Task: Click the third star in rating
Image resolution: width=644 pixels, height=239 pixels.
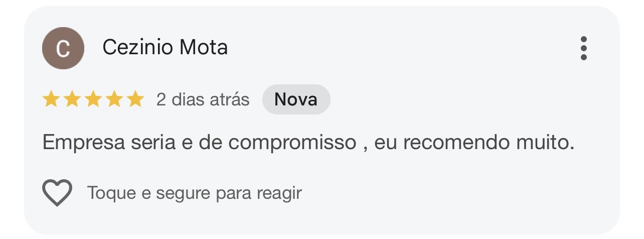Action: [93, 99]
